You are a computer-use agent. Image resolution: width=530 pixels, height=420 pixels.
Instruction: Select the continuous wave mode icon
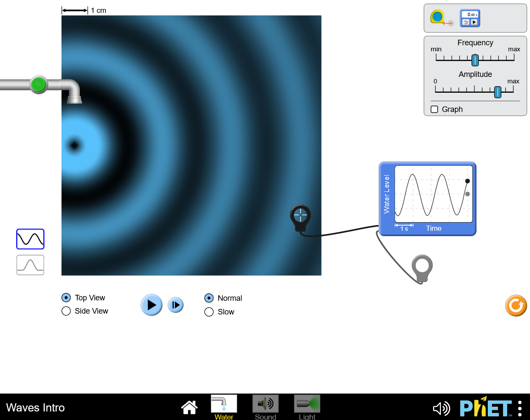30,239
